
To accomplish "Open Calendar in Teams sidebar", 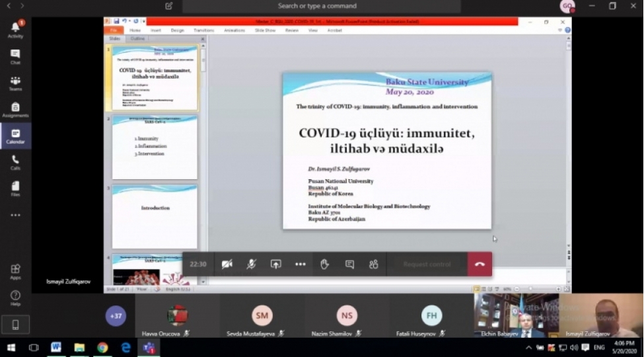I will [15, 136].
